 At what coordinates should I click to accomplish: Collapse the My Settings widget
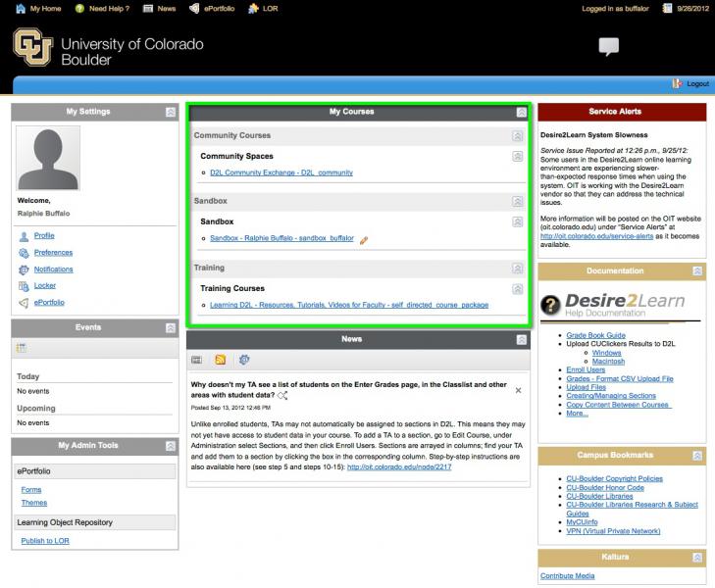171,112
